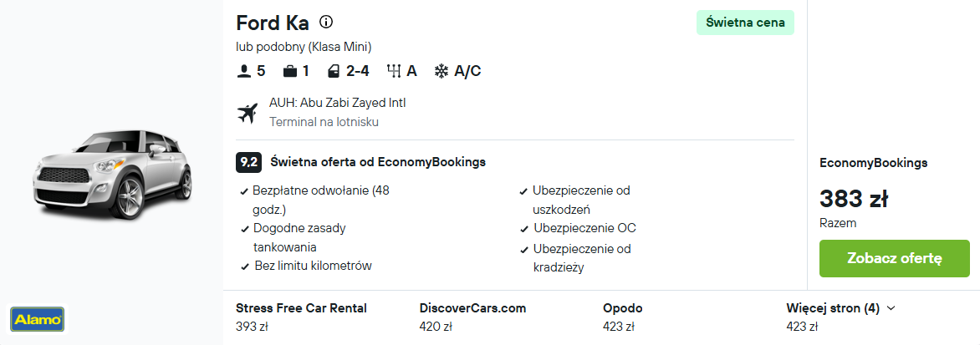This screenshot has width=980, height=345.
Task: Click the Świetna cena badge
Action: [x=745, y=23]
